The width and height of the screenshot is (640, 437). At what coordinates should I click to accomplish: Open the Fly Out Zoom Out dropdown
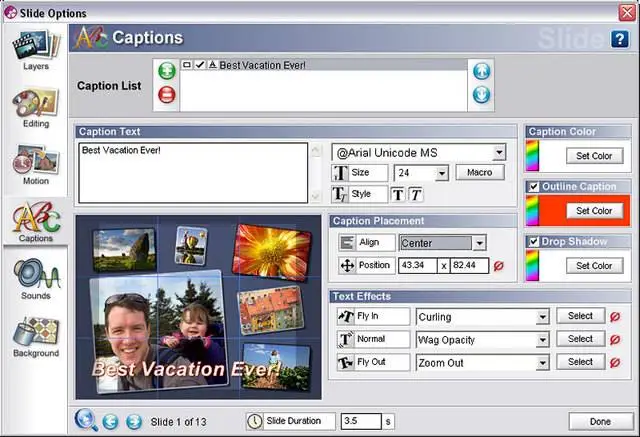pyautogui.click(x=542, y=363)
